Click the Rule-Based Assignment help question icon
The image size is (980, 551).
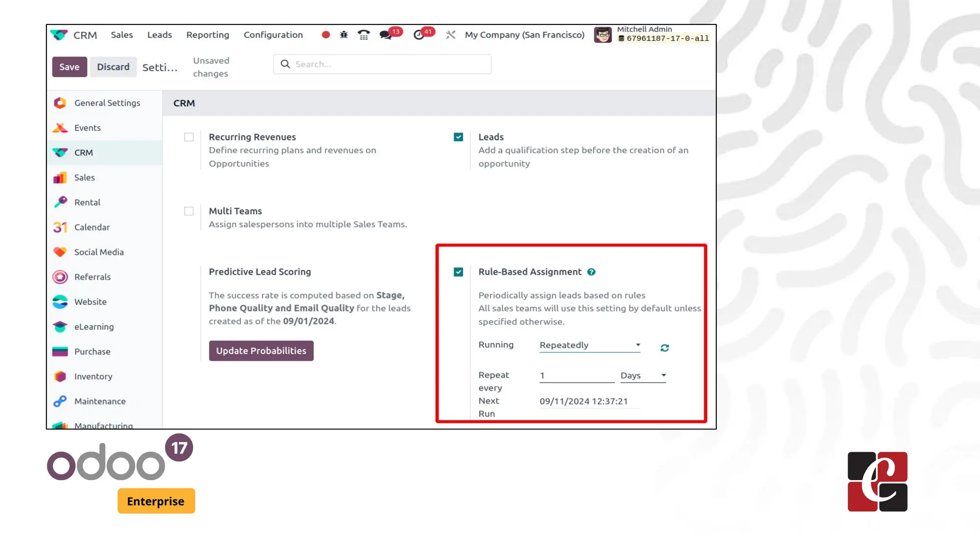point(591,272)
